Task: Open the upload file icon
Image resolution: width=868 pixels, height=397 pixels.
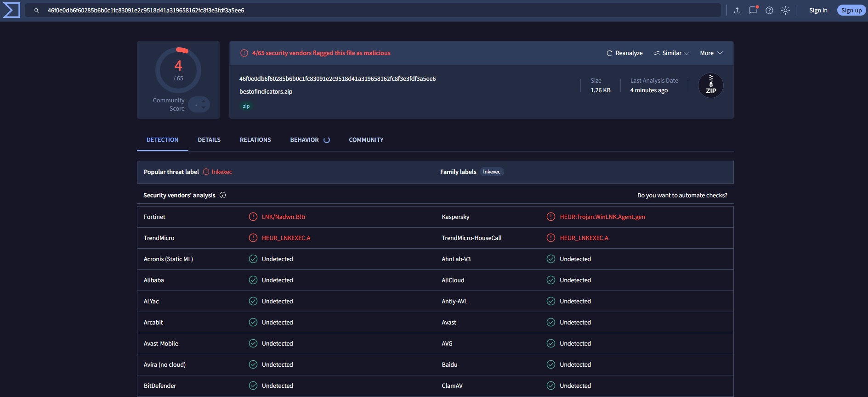Action: coord(737,10)
